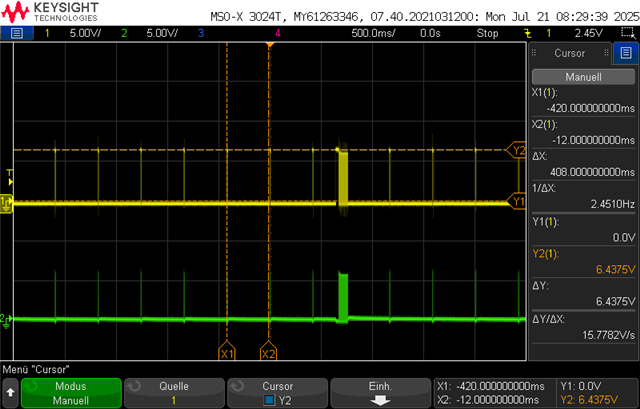This screenshot has height=409, width=640.
Task: Open the Cursor Y2 selection softkey
Action: click(x=278, y=393)
